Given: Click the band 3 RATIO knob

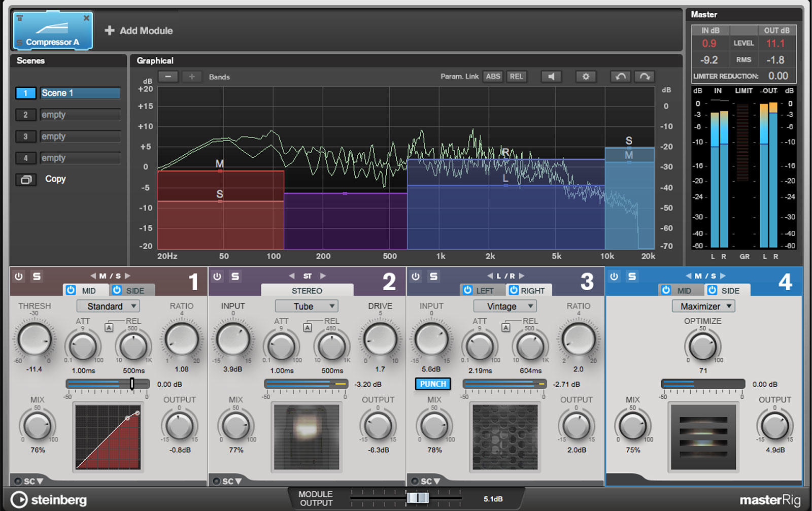Looking at the screenshot, I should [578, 338].
